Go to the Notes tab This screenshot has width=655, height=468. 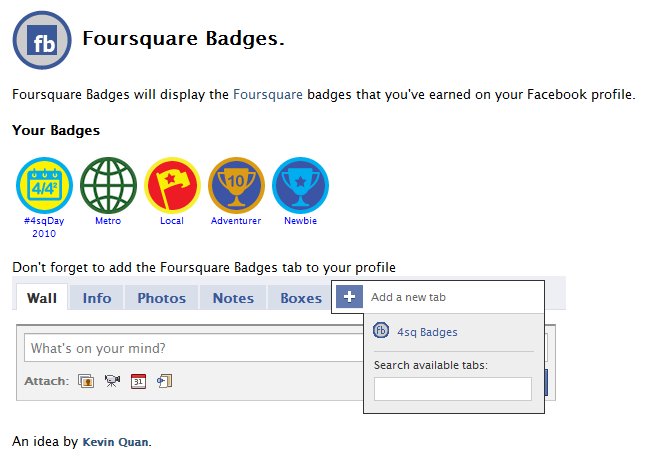[x=233, y=298]
